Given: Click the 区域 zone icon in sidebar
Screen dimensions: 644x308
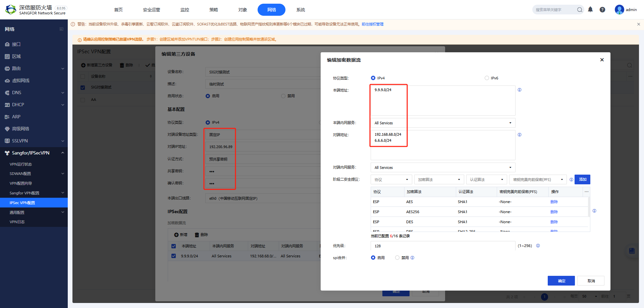Looking at the screenshot, I should click(7, 56).
